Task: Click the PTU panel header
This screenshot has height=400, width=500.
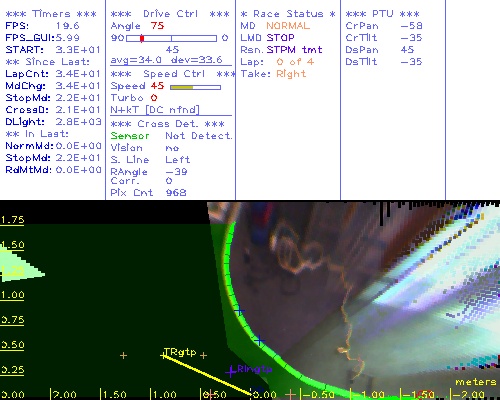Action: [x=382, y=14]
